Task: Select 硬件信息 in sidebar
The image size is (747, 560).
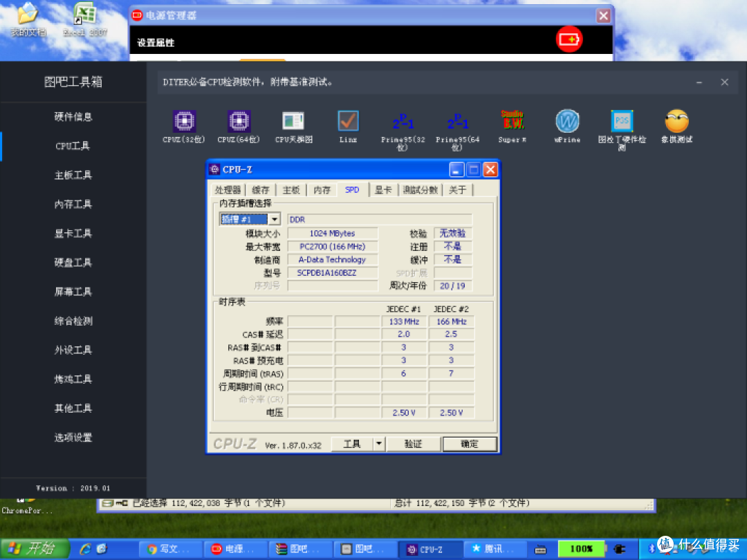Action: click(73, 117)
